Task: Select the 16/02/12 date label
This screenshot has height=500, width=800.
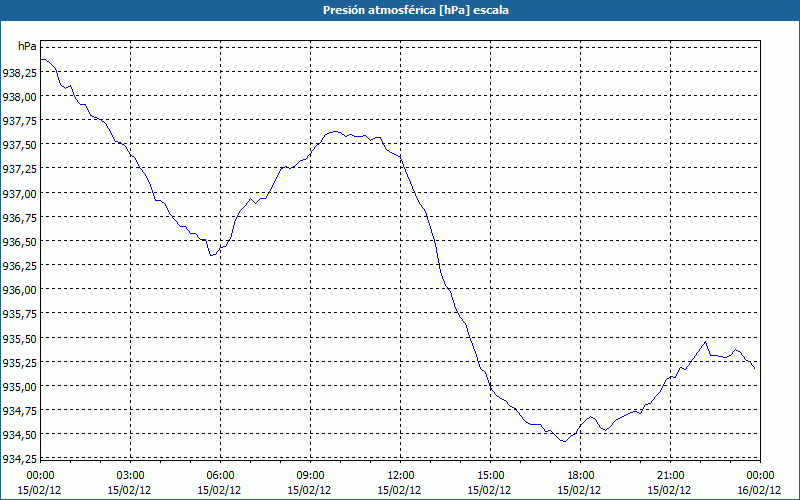Action: 759,490
